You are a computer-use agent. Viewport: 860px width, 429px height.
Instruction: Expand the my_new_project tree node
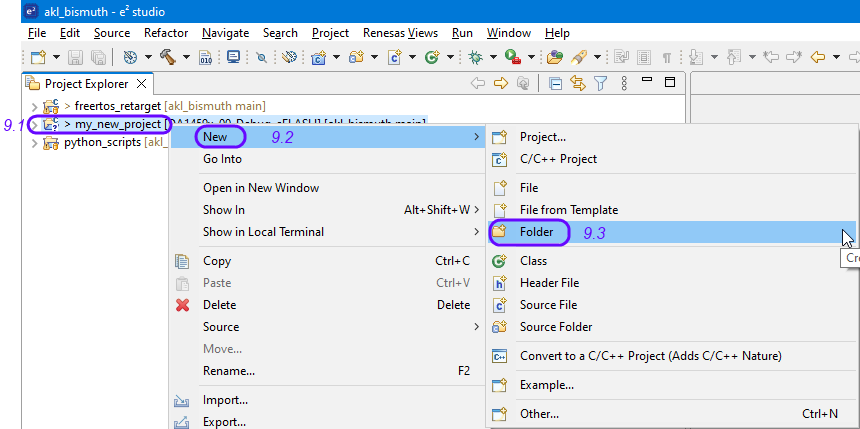click(x=35, y=125)
